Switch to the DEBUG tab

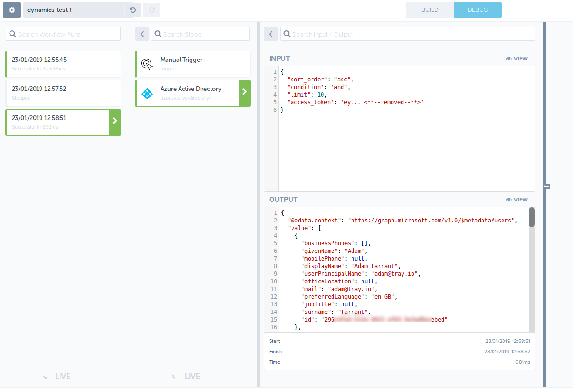pyautogui.click(x=477, y=10)
